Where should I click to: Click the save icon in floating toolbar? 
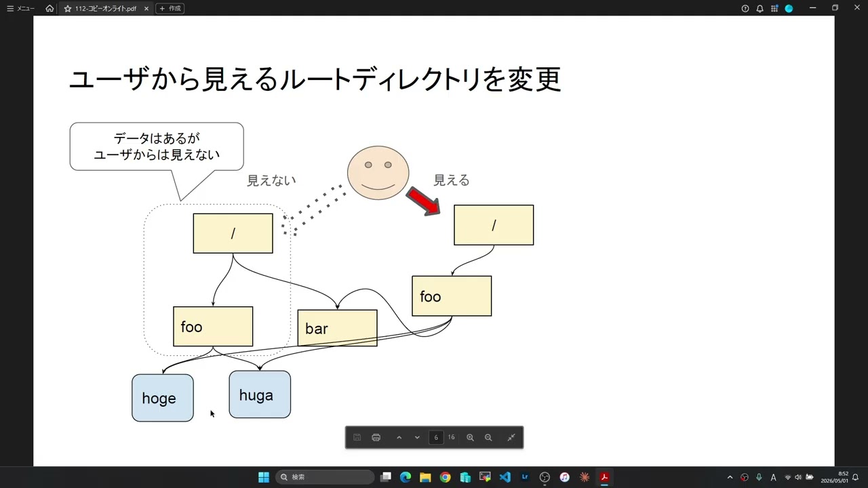coord(357,437)
